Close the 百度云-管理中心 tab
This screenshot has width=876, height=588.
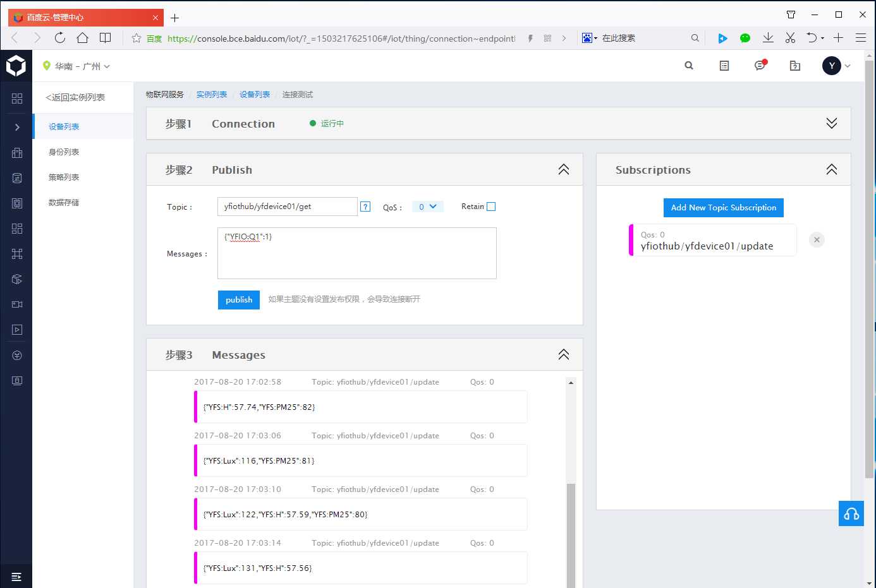tap(155, 18)
